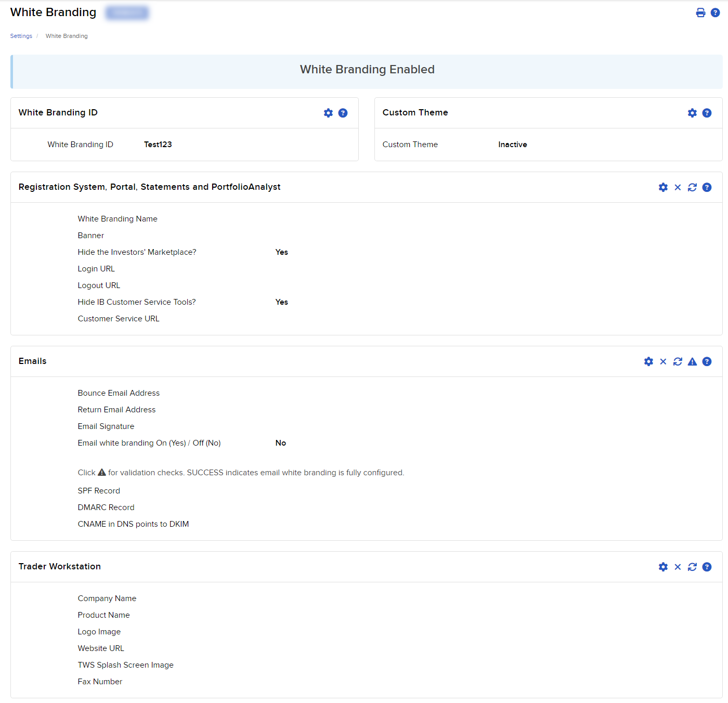Remove Trader Workstation settings with X icon
Viewport: 728px width, 703px height.
tap(678, 567)
